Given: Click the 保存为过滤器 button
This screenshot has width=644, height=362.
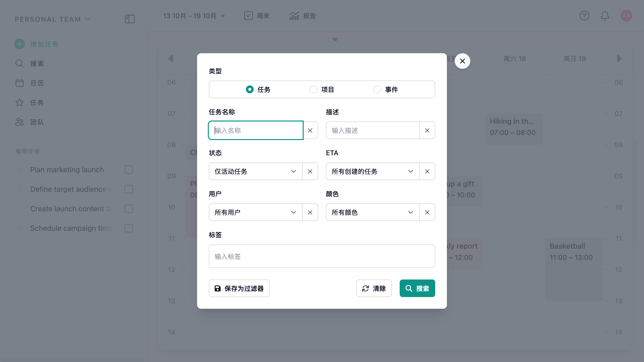Looking at the screenshot, I should tap(239, 288).
